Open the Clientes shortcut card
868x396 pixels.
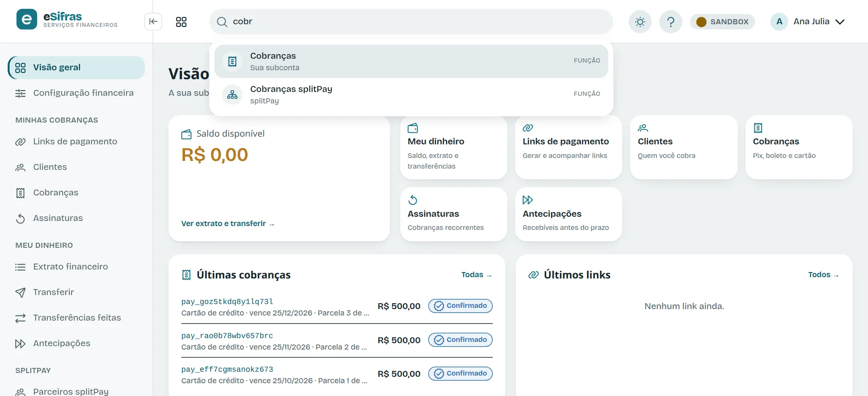point(684,147)
